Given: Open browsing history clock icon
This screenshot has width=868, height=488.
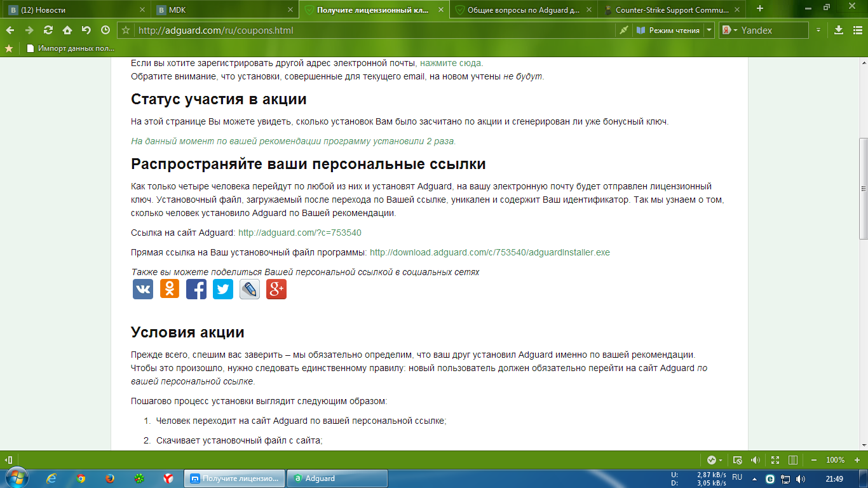Looking at the screenshot, I should pyautogui.click(x=105, y=30).
